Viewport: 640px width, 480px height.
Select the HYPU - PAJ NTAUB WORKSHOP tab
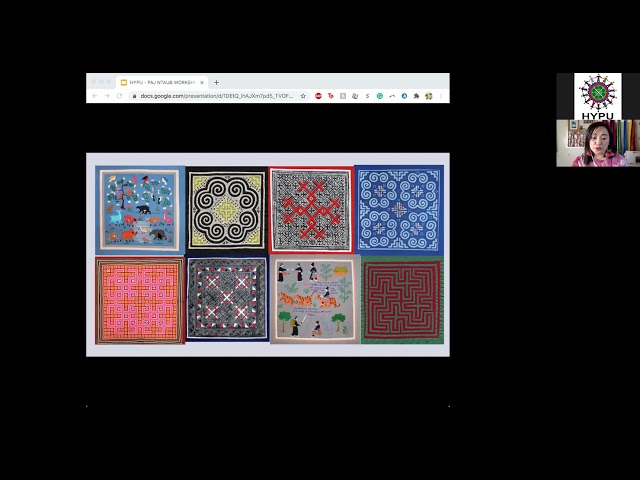162,82
